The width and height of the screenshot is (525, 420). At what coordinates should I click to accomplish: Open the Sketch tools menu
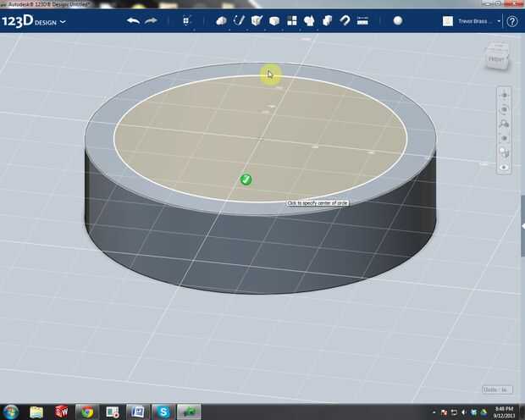tap(239, 21)
